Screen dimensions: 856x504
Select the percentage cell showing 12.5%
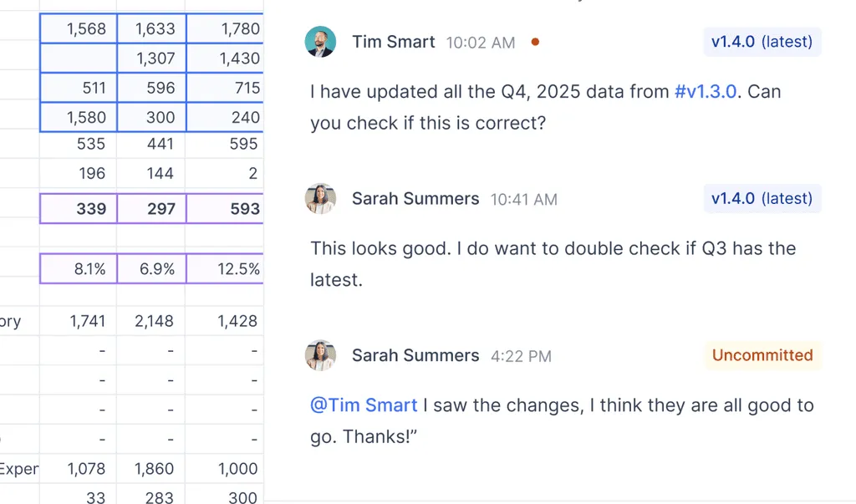tap(224, 269)
